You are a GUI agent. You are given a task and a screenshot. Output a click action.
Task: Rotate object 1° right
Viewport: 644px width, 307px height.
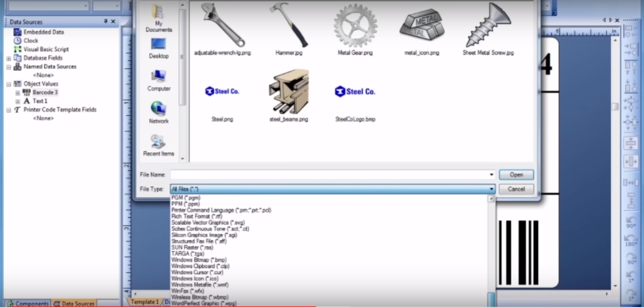point(631,295)
